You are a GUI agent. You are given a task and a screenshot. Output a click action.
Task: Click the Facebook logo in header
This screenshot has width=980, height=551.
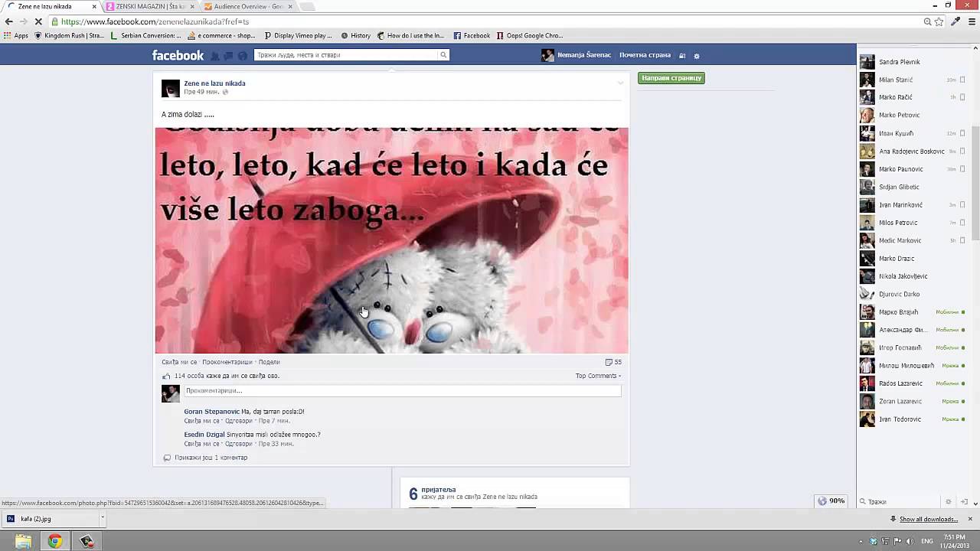click(x=178, y=55)
